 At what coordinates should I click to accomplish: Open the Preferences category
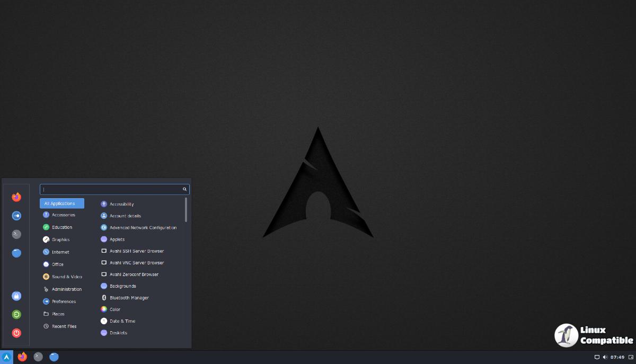coord(63,301)
